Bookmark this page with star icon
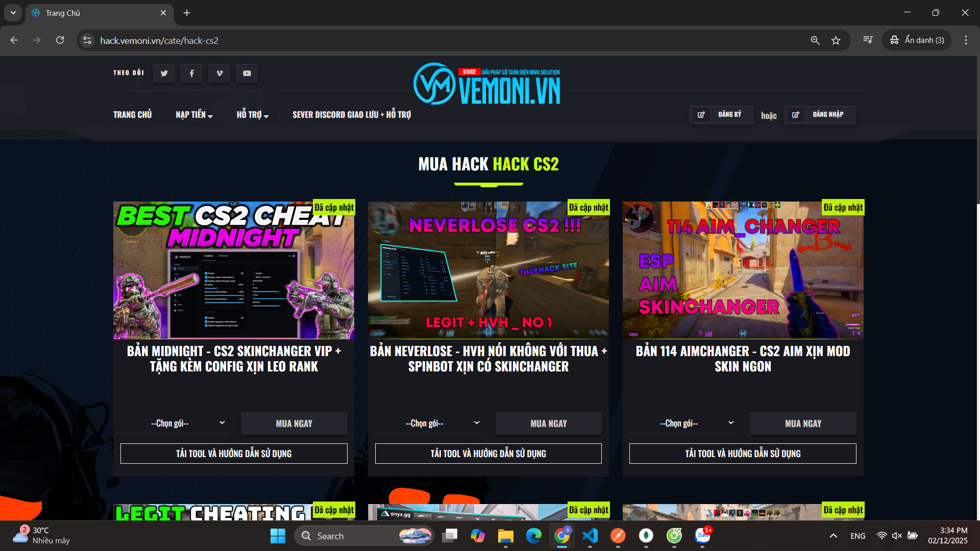Screen dimensions: 980x551 [836, 40]
